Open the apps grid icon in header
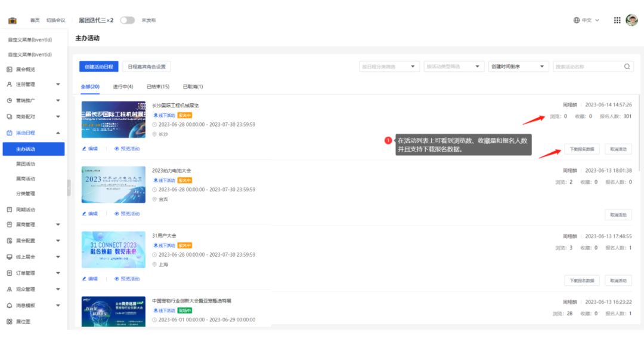This screenshot has width=644, height=363. pos(617,20)
